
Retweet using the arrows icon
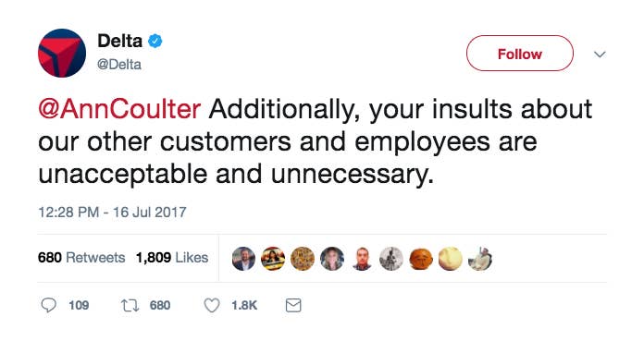click(x=130, y=305)
